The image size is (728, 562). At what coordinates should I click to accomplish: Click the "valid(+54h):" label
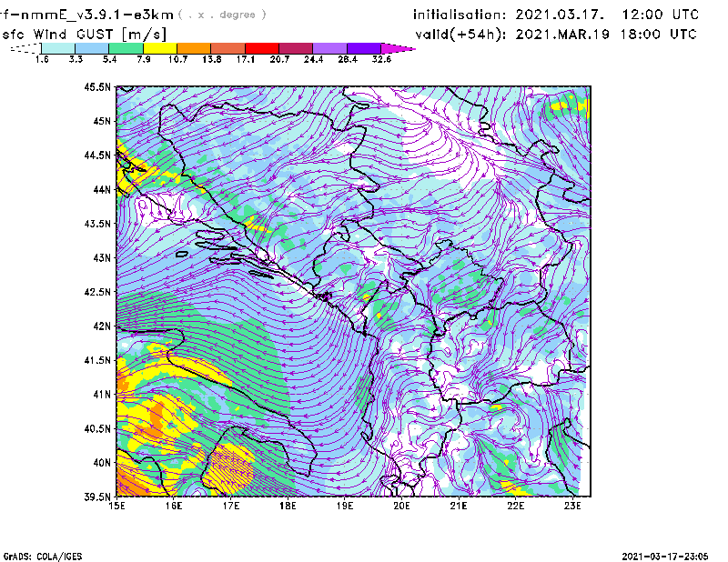(x=460, y=35)
